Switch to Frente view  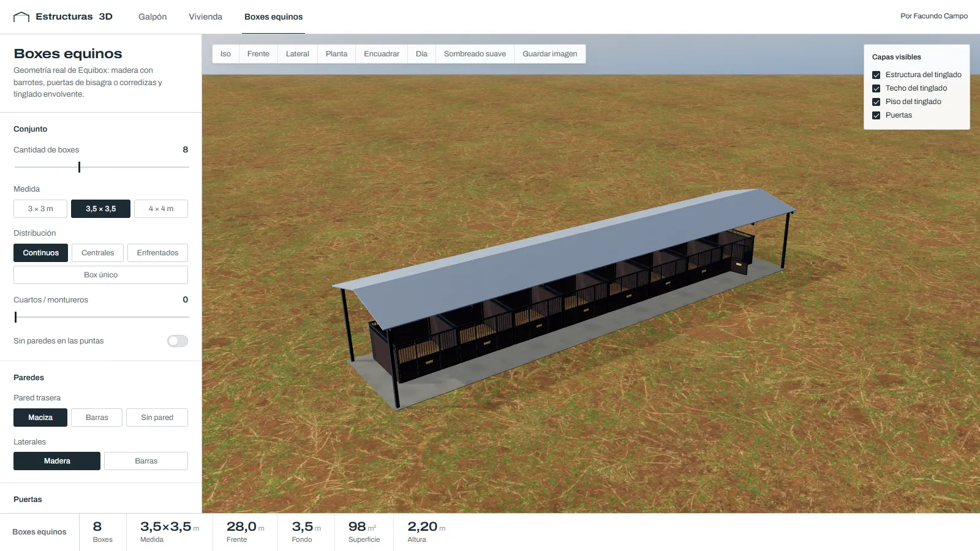(x=258, y=54)
